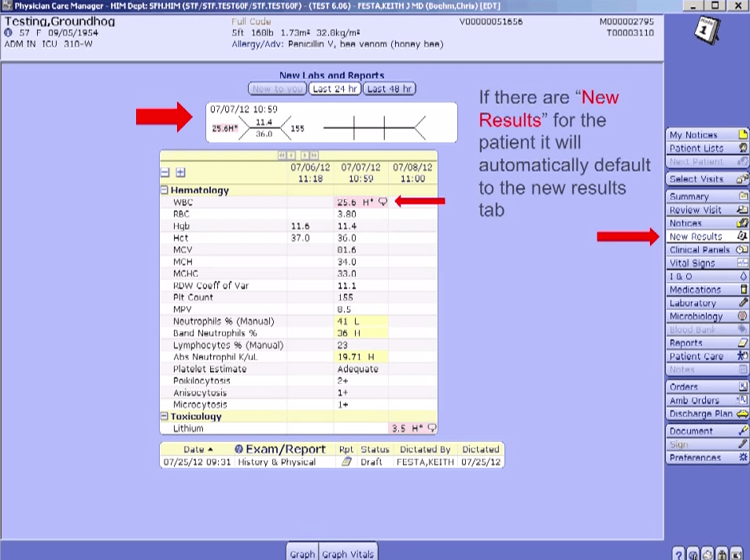Viewport: 750px width, 560px height.
Task: Click the Exam/Report column header
Action: 286,450
